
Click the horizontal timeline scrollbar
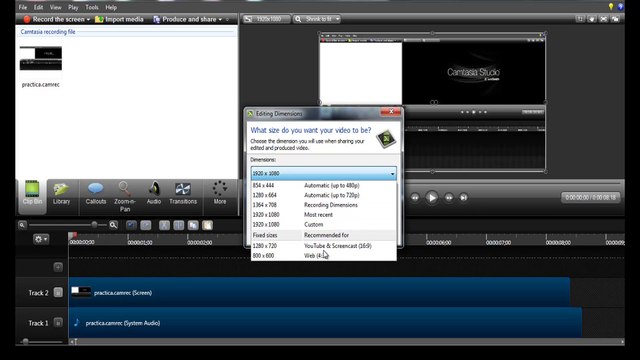point(347,342)
